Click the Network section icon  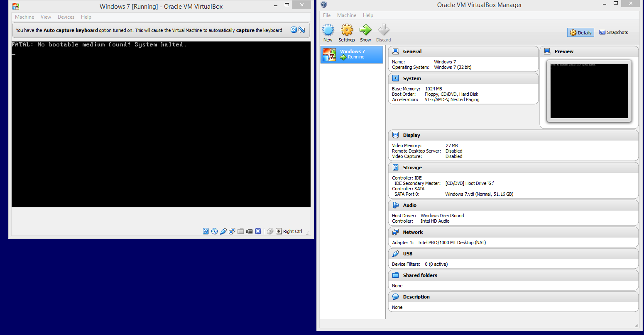click(x=396, y=232)
